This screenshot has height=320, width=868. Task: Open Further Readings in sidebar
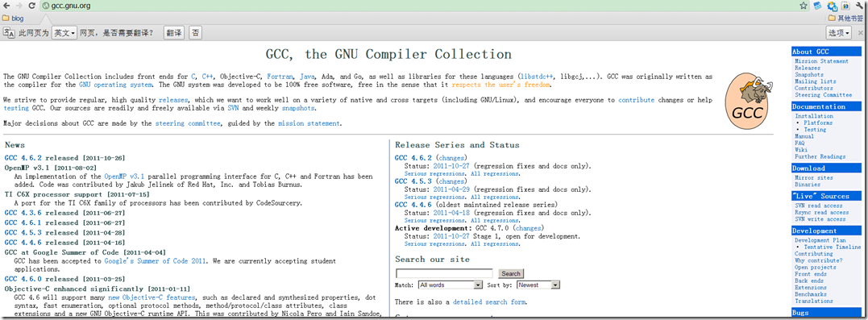pyautogui.click(x=820, y=156)
